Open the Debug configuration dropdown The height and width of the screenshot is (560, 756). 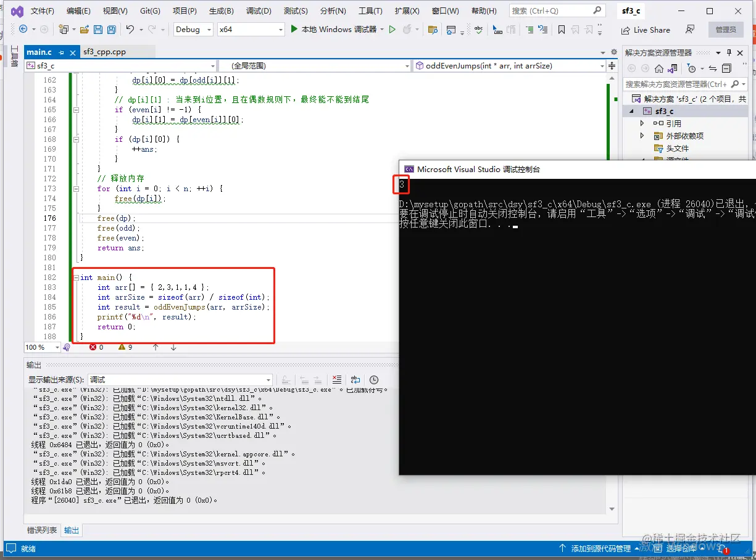tap(193, 29)
